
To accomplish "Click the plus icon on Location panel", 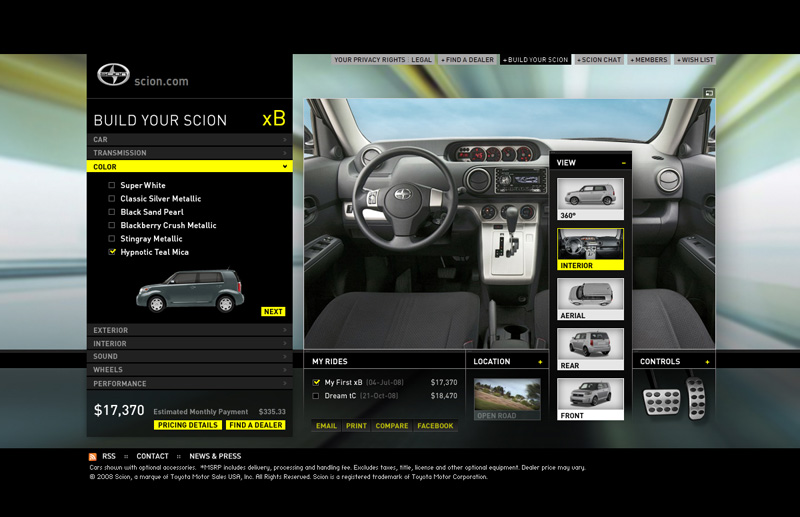I will click(x=540, y=362).
